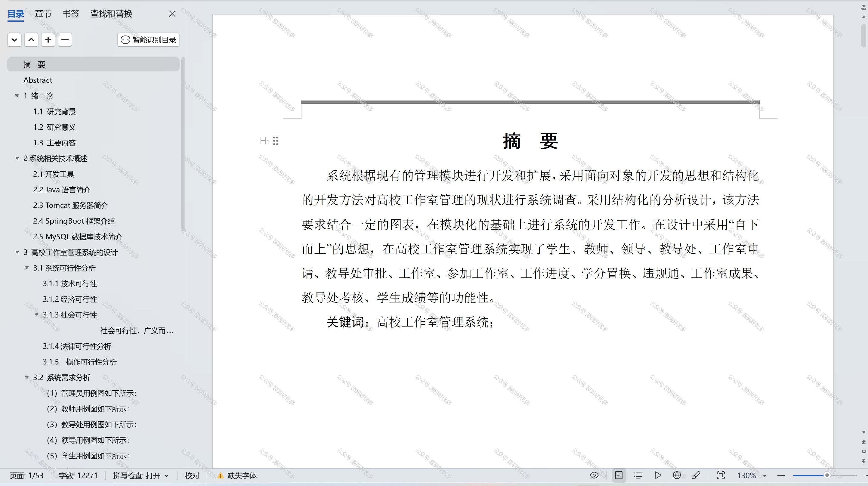Go to 1.2 研究意义 heading

54,127
